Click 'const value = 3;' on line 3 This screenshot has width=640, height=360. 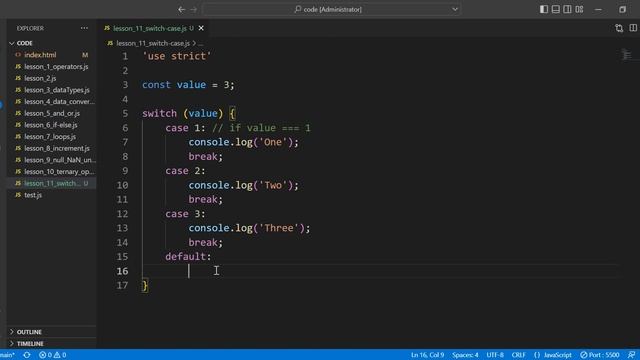coord(188,85)
